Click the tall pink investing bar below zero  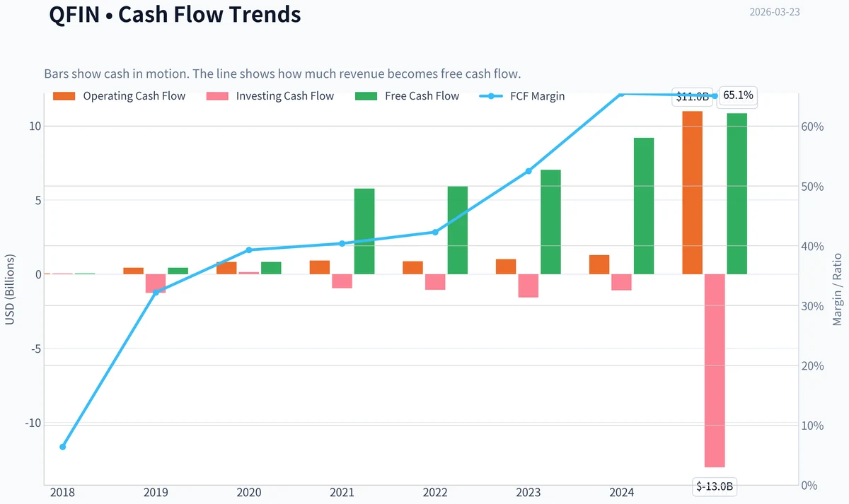pyautogui.click(x=715, y=370)
